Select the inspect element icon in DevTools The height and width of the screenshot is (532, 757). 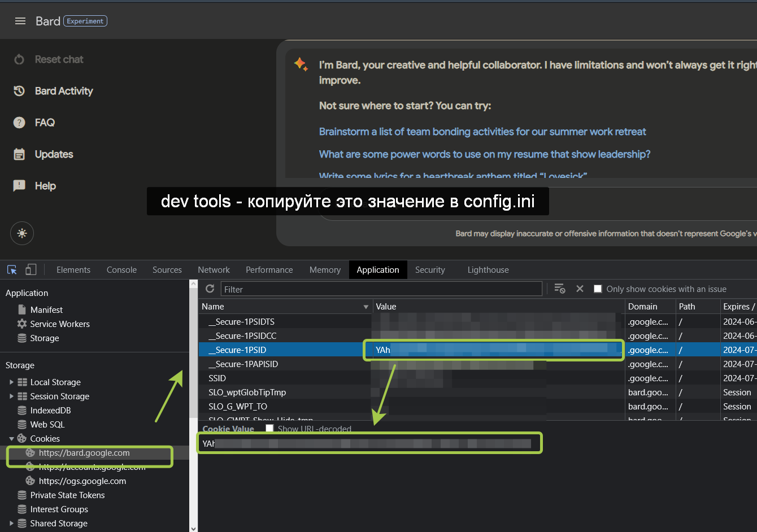(x=11, y=269)
